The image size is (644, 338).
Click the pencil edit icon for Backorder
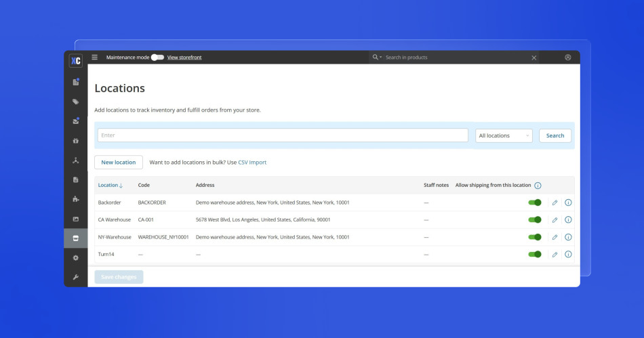click(555, 202)
